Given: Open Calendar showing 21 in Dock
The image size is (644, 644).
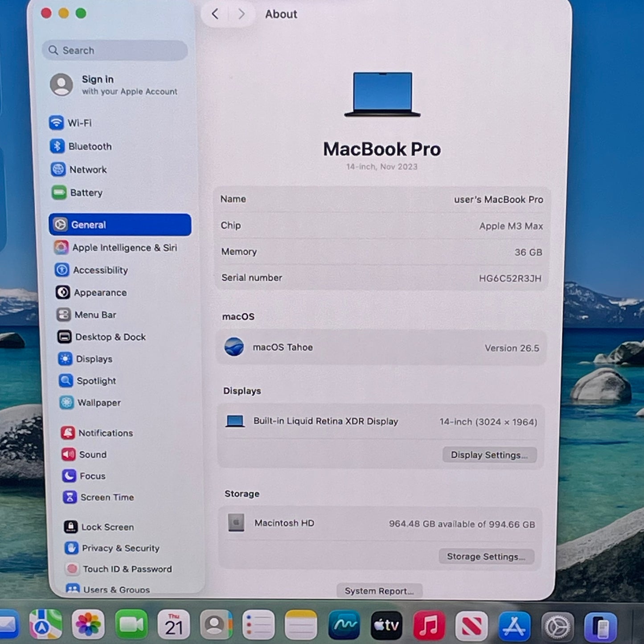Looking at the screenshot, I should click(174, 624).
